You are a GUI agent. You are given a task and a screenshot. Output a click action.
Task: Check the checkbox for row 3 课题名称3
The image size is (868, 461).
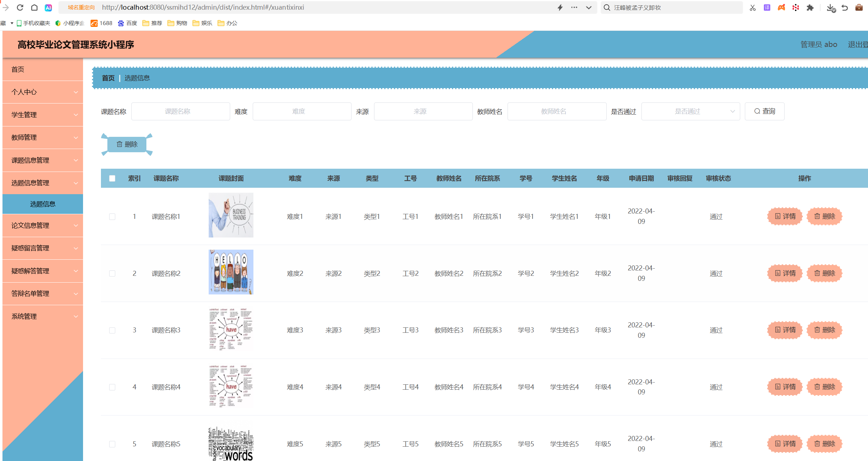point(112,330)
